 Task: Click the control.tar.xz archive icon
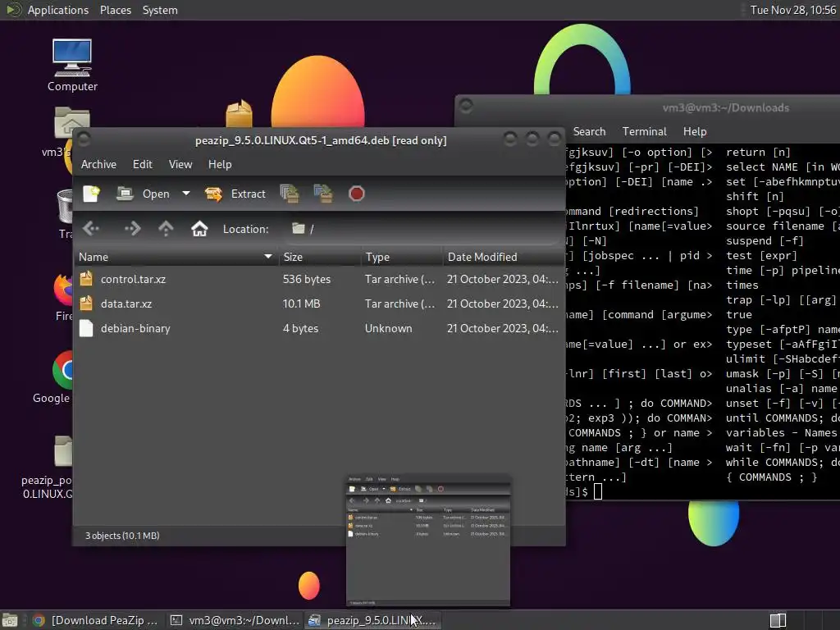click(x=86, y=279)
